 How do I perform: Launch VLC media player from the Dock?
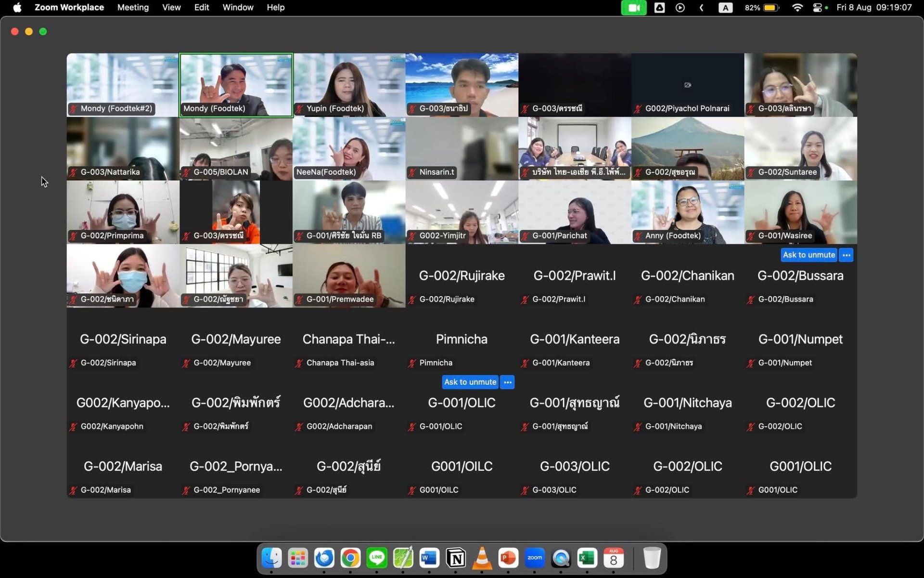tap(482, 558)
